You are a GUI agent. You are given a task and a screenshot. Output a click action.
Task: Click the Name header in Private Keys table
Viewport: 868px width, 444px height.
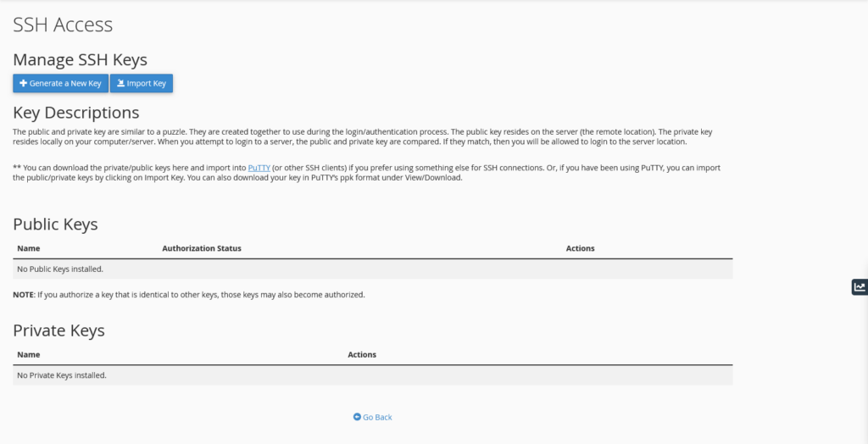(29, 354)
